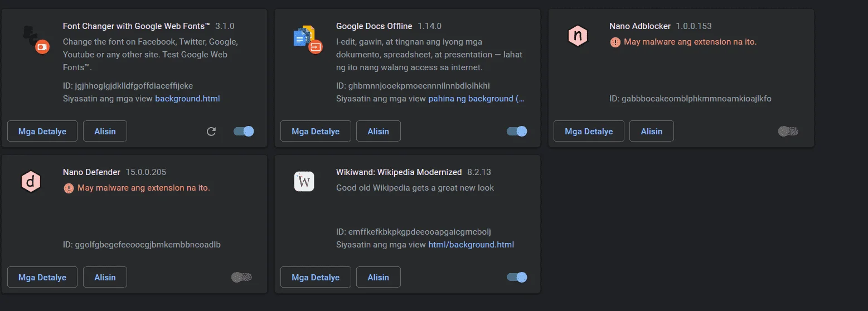The height and width of the screenshot is (311, 868).
Task: Click the Good old Wikipedia description text
Action: [415, 188]
